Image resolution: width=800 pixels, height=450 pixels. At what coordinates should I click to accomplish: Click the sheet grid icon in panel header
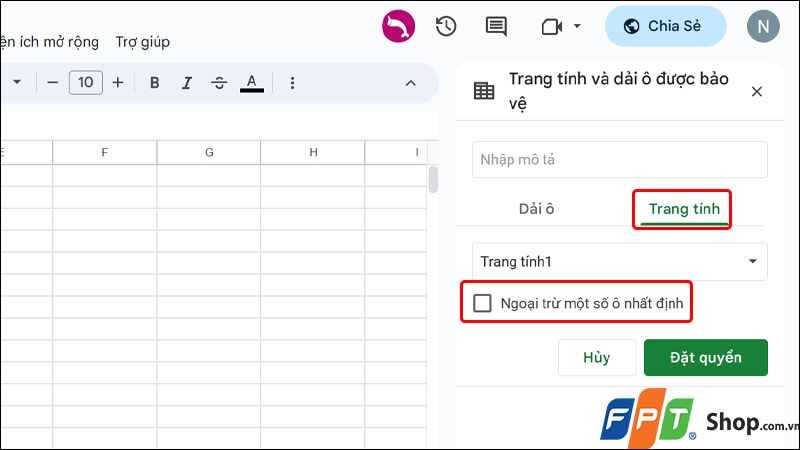(484, 91)
